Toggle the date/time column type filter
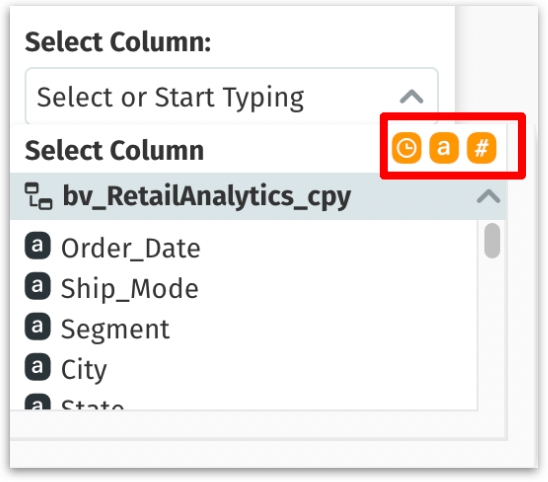The image size is (548, 482). (406, 148)
